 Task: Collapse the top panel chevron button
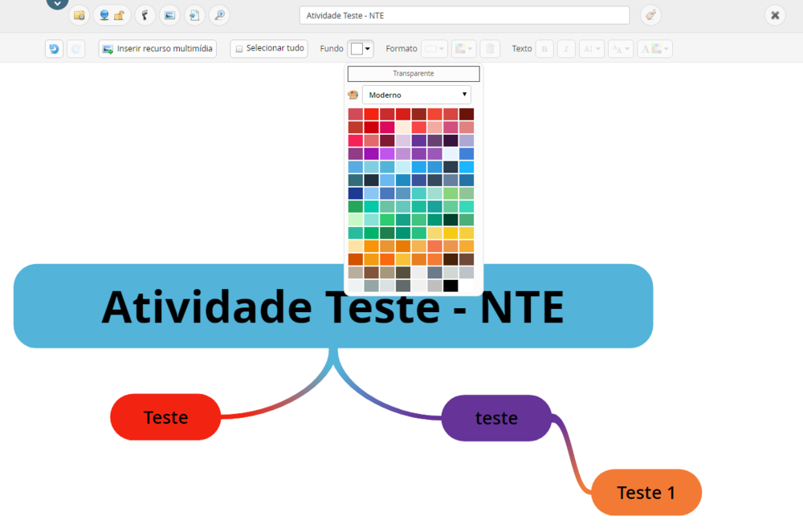[57, 3]
